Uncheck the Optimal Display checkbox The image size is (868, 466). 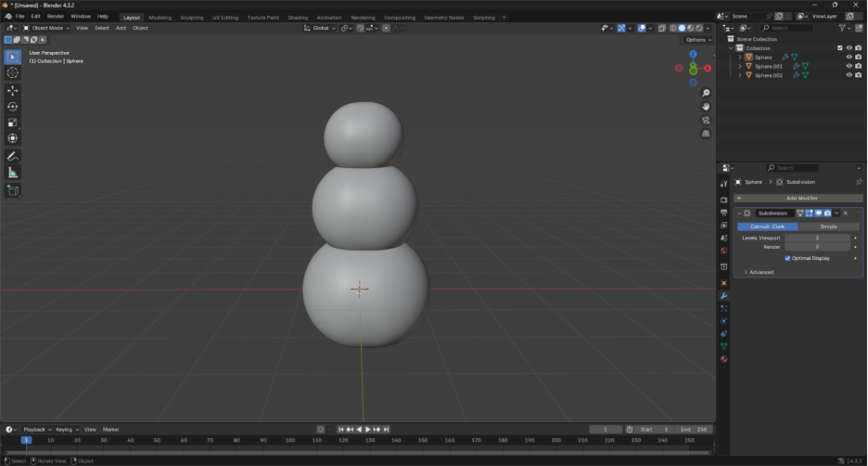click(x=788, y=258)
